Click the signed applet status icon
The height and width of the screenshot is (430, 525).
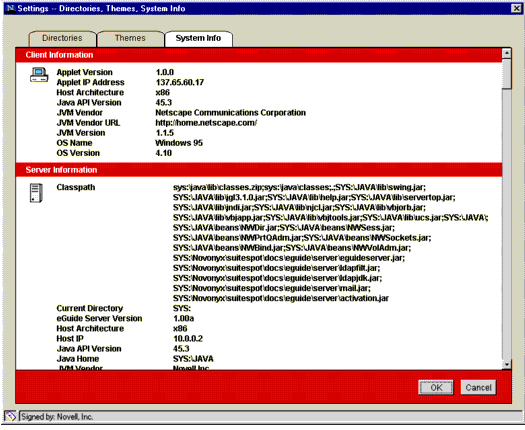click(x=10, y=416)
